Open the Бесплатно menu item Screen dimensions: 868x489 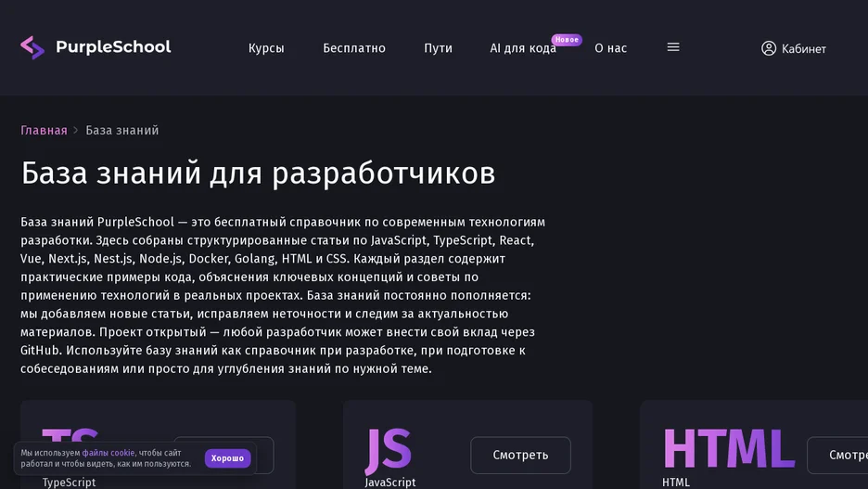(354, 48)
